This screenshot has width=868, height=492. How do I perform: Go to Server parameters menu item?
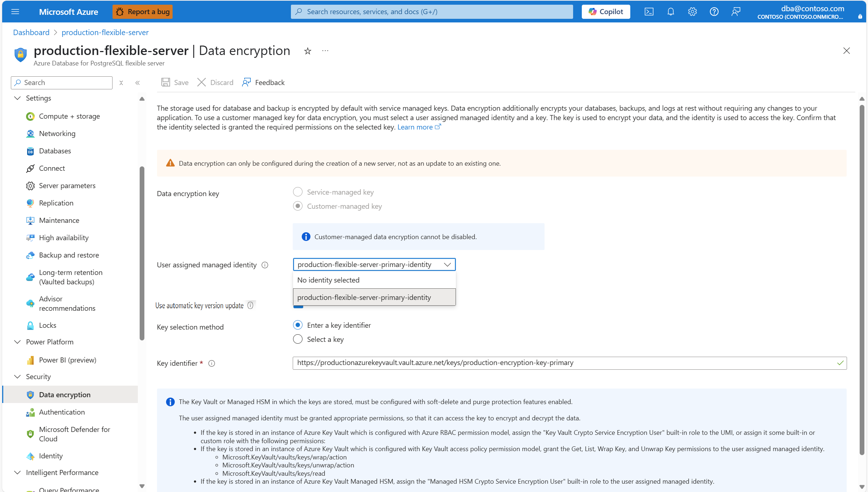point(67,186)
